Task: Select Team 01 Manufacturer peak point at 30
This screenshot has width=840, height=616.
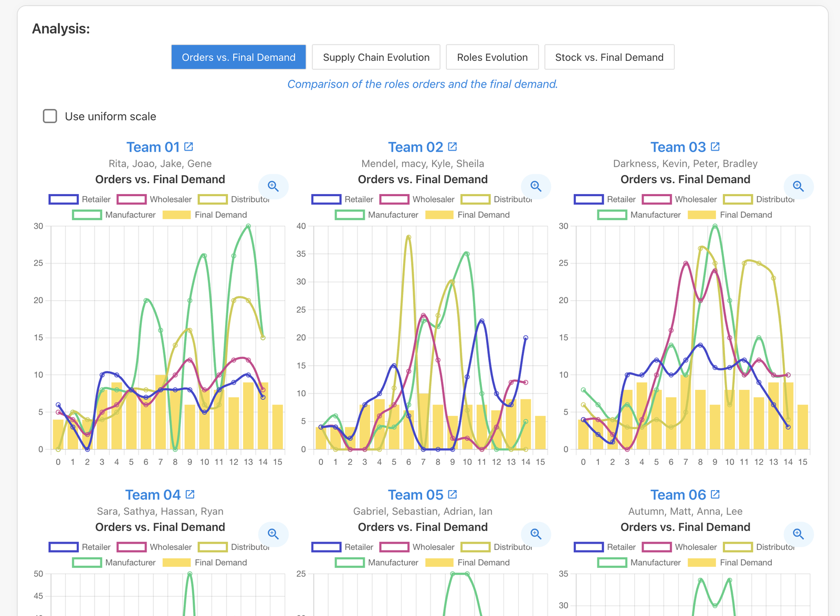Action: coord(248,226)
